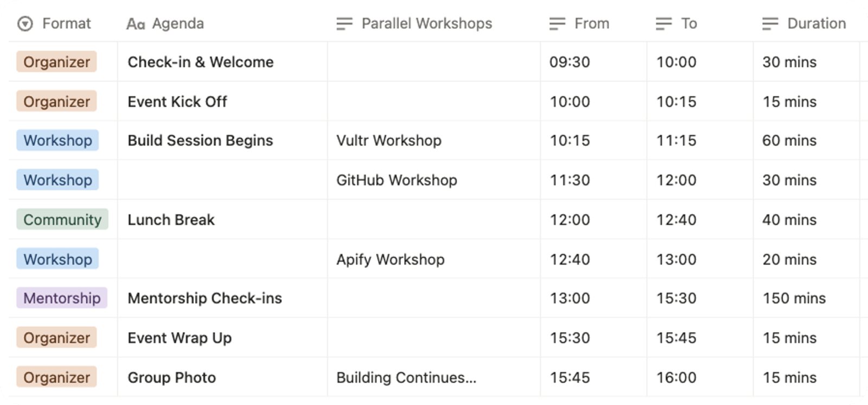Edit the Apify Workshop cell
Image resolution: width=868 pixels, height=405 pixels.
click(390, 260)
